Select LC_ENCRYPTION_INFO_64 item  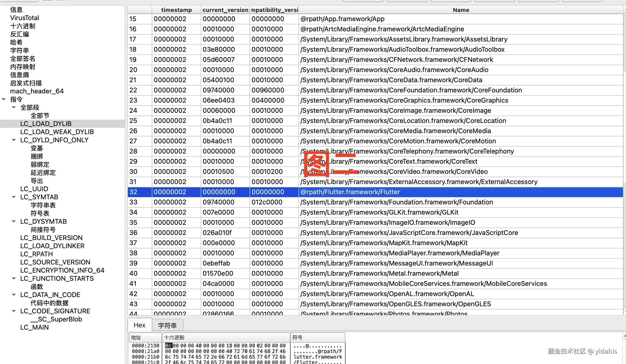[x=62, y=270]
